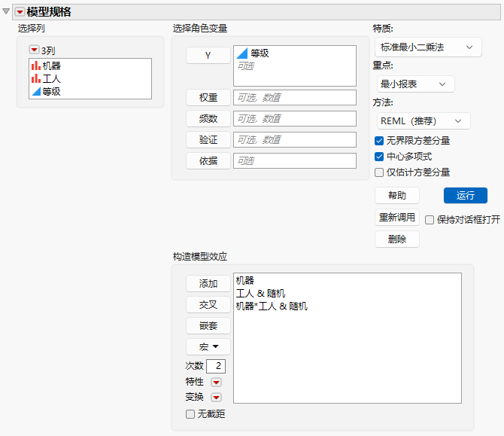The image size is (504, 436).
Task: Open the 变换 red triangle menu
Action: pyautogui.click(x=216, y=397)
